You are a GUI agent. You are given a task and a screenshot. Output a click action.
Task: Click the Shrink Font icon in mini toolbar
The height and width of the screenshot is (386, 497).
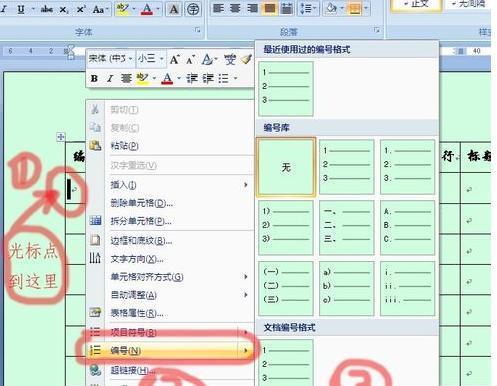(190, 60)
